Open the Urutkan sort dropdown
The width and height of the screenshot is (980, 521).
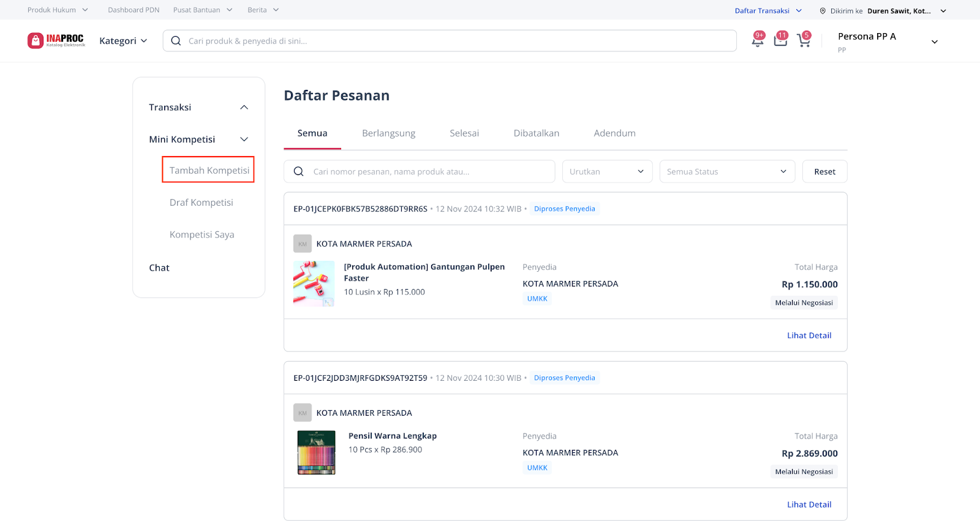[607, 171]
